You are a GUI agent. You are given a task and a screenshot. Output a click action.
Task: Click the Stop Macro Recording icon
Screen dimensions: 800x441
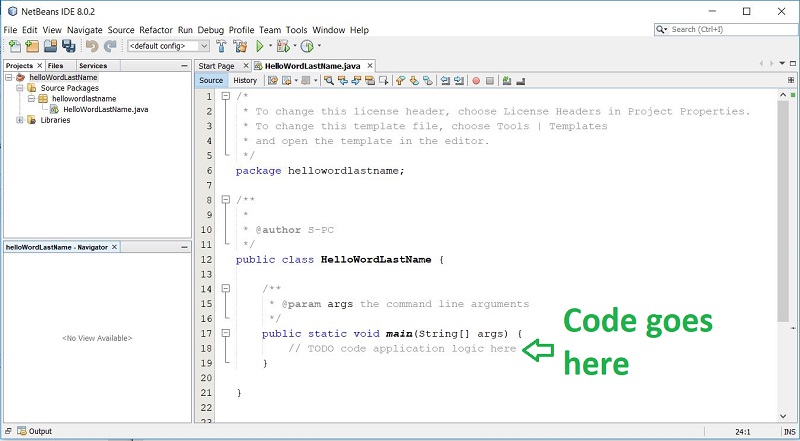pyautogui.click(x=490, y=81)
